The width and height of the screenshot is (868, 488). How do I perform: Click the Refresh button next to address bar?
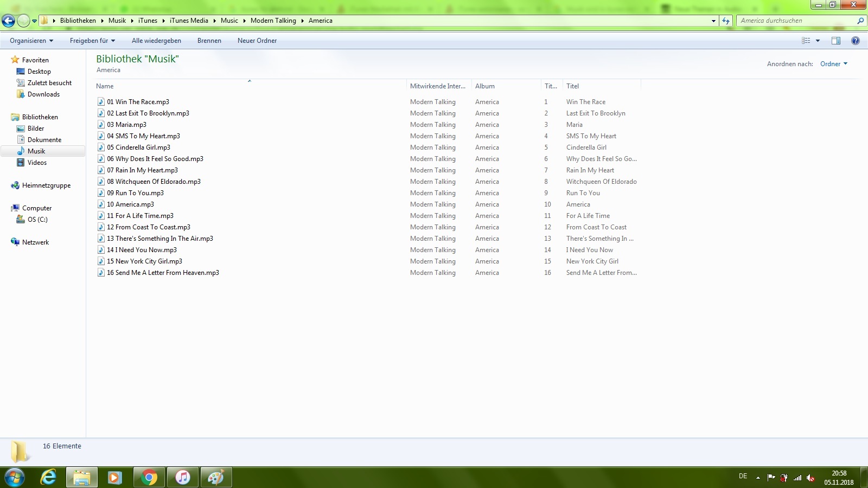726,21
